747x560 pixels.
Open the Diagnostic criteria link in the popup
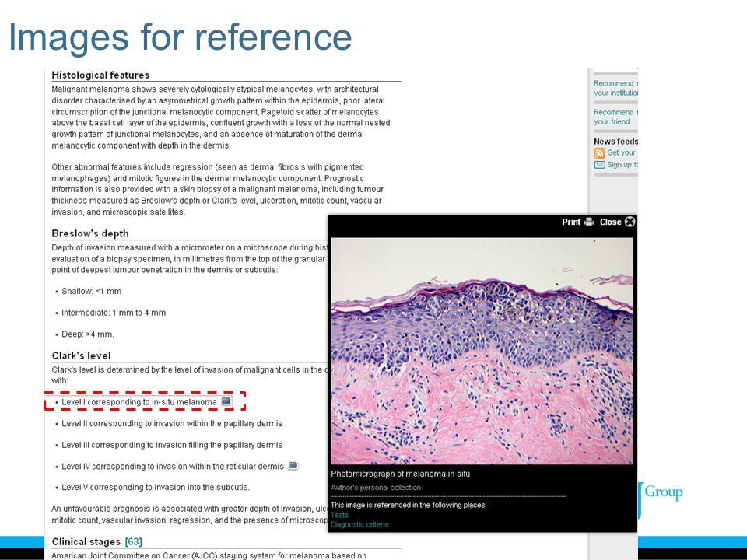359,525
